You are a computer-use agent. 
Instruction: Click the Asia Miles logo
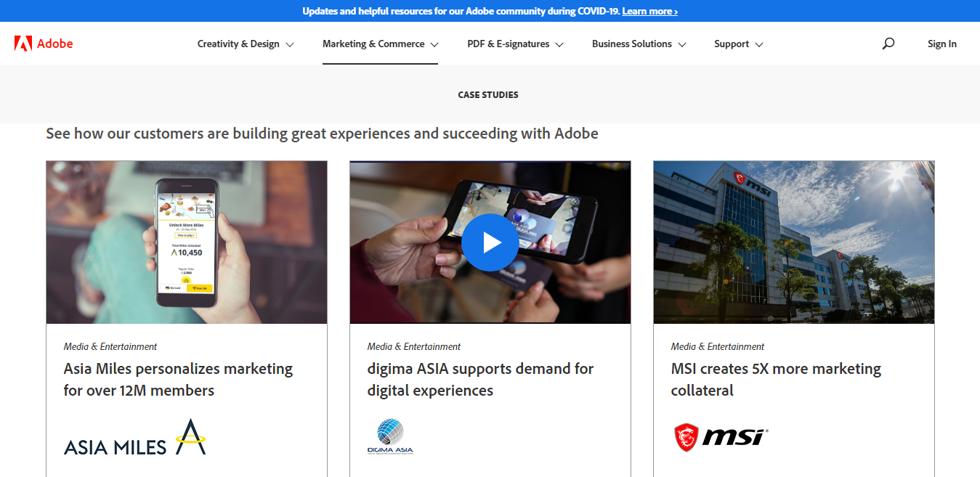click(x=135, y=437)
